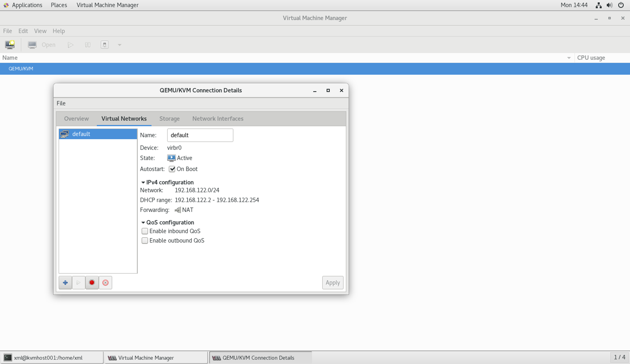The width and height of the screenshot is (630, 364).
Task: Click the default network icon in the list
Action: pos(65,134)
